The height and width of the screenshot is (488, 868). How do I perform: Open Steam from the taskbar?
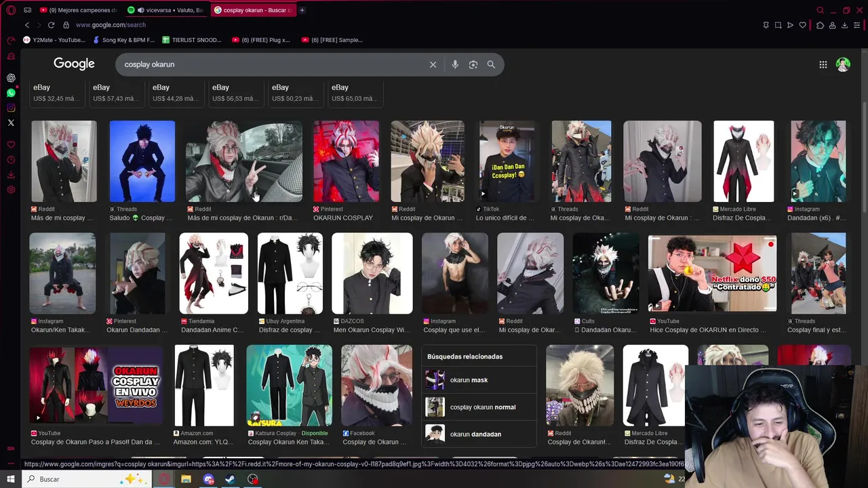coord(231,479)
